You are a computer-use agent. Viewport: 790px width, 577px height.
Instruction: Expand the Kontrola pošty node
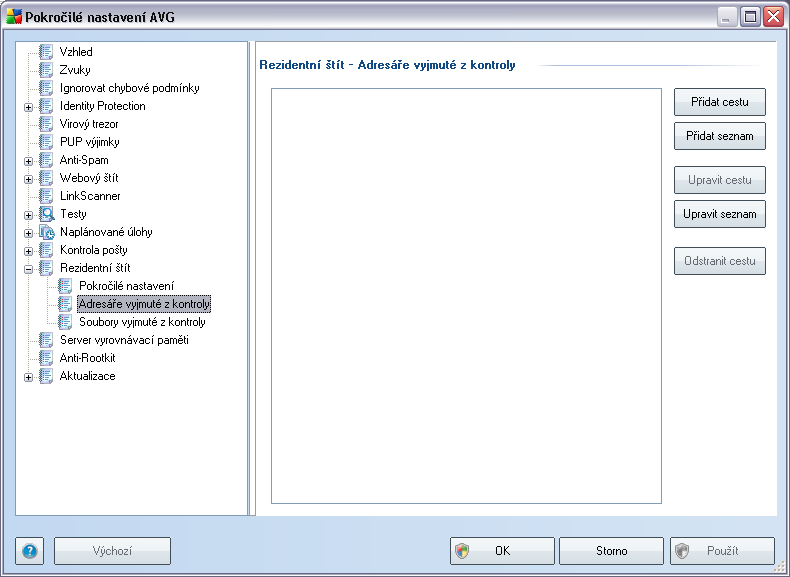[28, 251]
